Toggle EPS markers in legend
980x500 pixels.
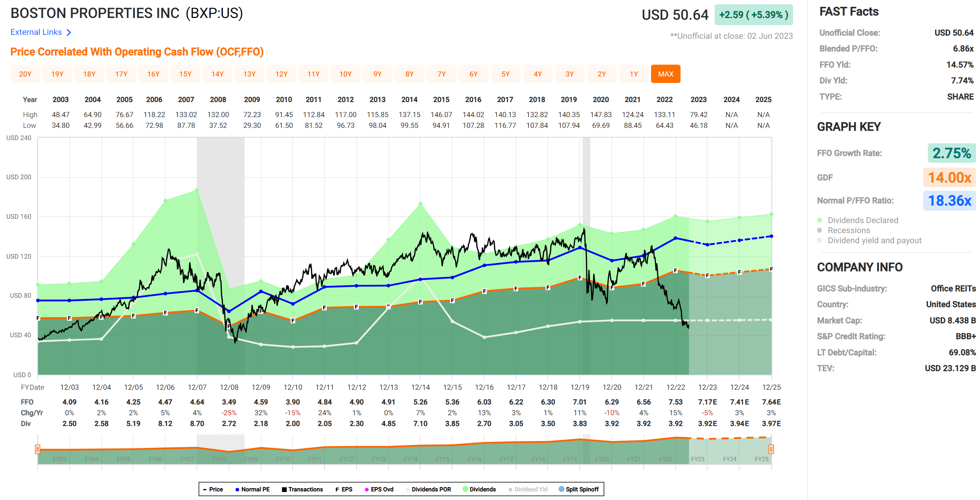[344, 489]
